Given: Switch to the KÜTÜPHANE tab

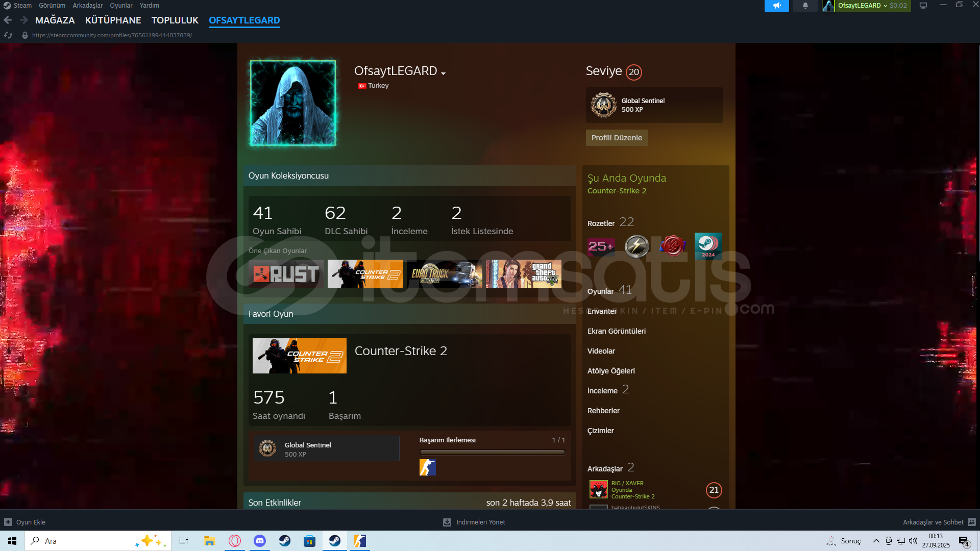Looking at the screenshot, I should point(113,20).
